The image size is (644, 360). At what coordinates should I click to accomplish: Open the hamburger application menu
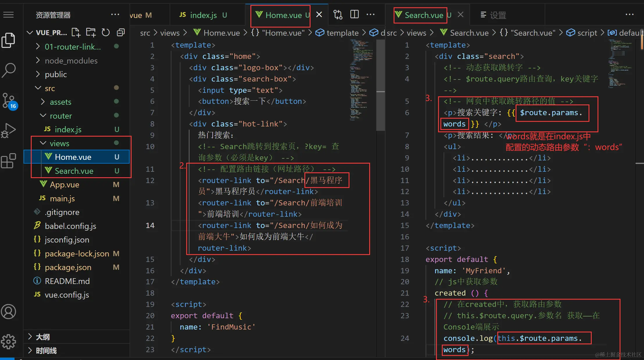coord(8,15)
